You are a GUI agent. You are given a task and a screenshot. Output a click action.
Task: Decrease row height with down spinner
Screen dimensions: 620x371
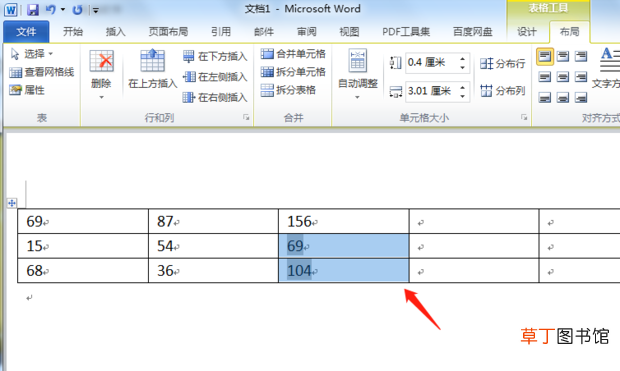coord(463,67)
